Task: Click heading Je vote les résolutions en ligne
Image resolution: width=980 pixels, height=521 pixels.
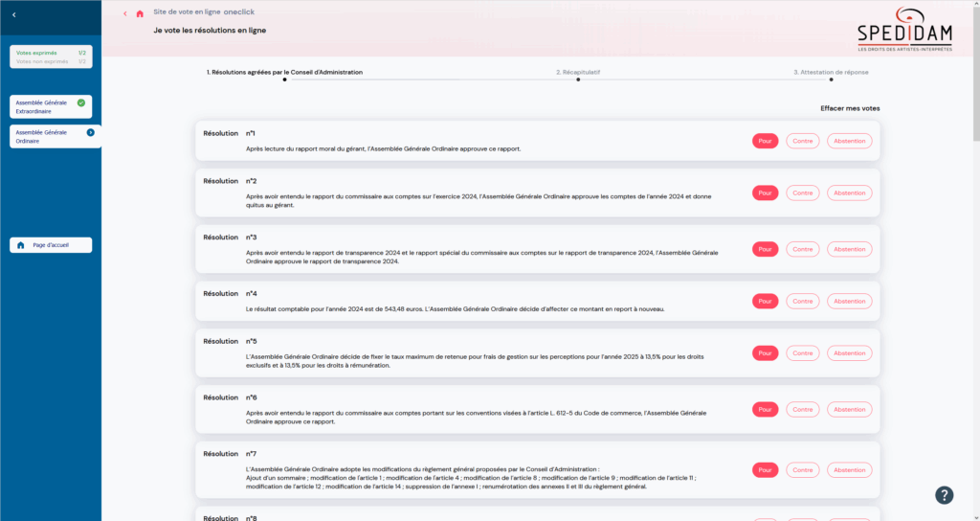Action: (210, 30)
